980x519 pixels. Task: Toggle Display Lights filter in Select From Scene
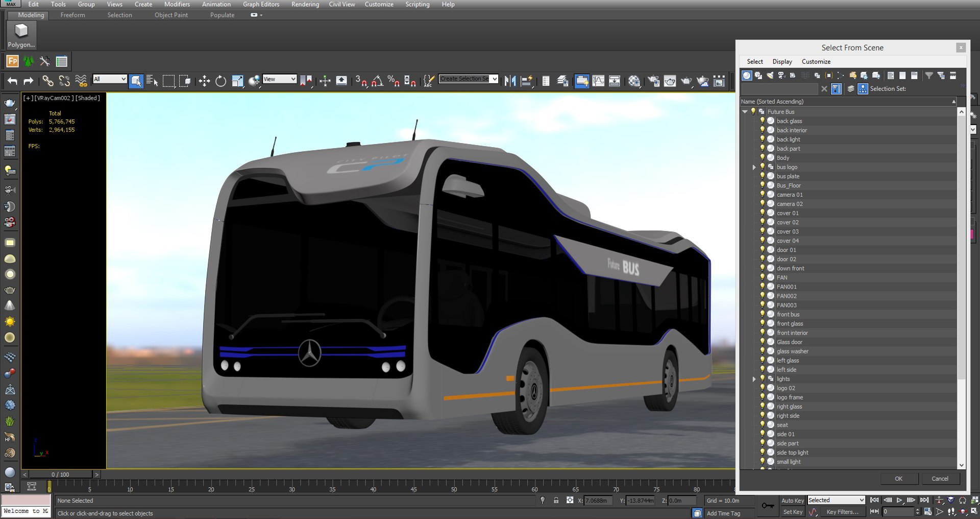pos(770,76)
